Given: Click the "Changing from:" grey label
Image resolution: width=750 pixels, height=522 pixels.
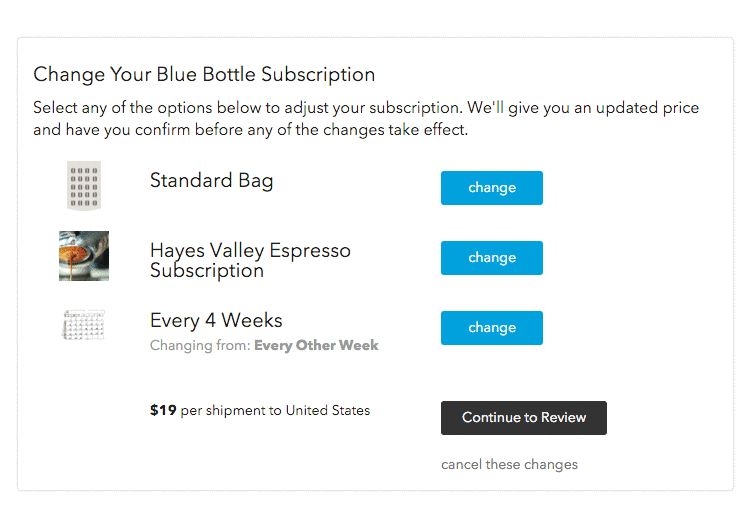Looking at the screenshot, I should point(200,346).
